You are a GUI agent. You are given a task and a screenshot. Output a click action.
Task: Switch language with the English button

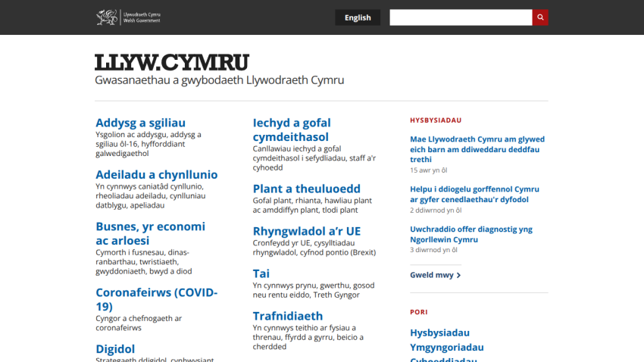(358, 17)
